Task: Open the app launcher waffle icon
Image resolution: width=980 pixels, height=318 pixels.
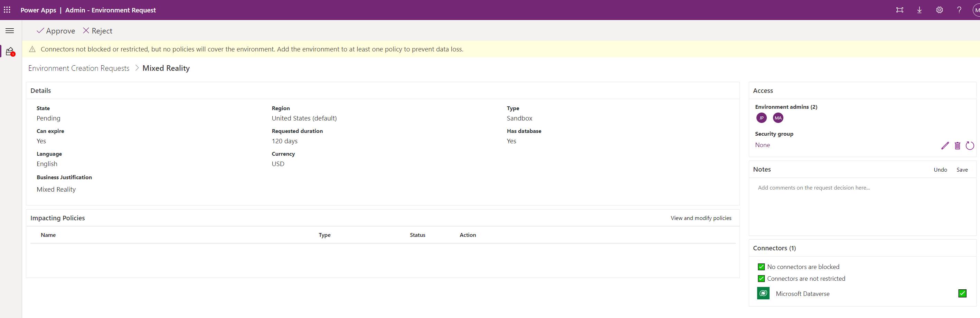Action: click(x=7, y=10)
